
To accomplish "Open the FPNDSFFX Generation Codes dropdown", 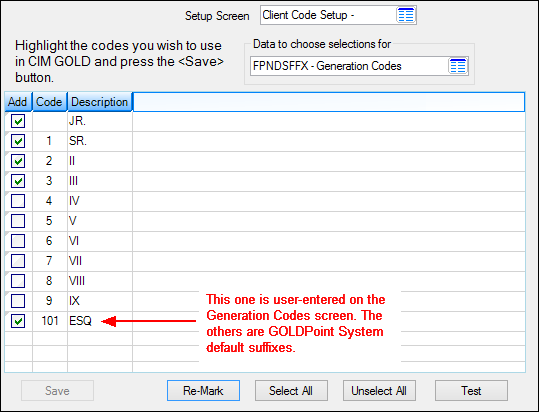I will (x=359, y=66).
